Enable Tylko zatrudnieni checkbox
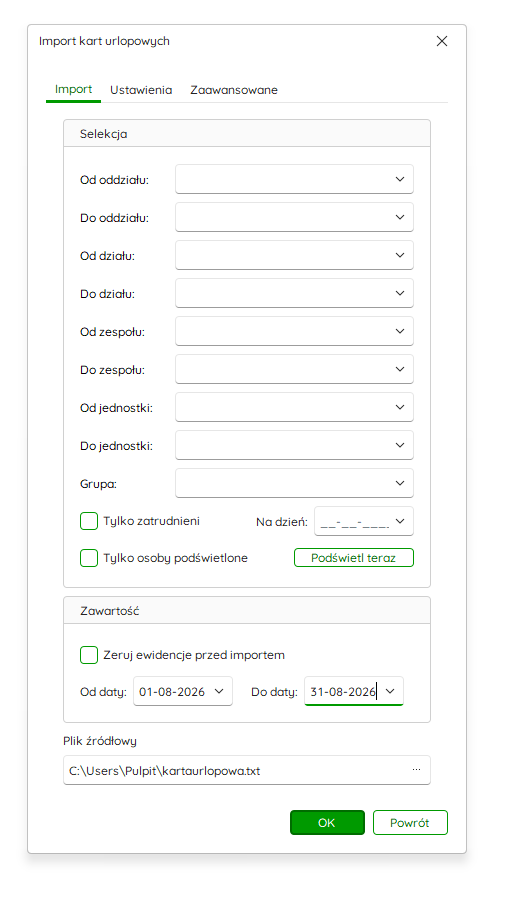The height and width of the screenshot is (916, 531). (x=89, y=521)
